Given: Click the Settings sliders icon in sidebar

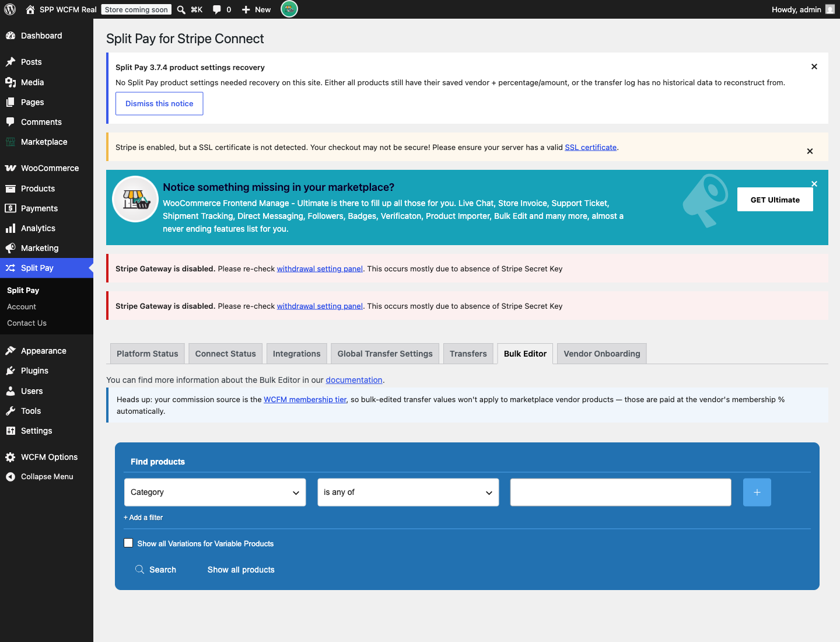Looking at the screenshot, I should (10, 431).
